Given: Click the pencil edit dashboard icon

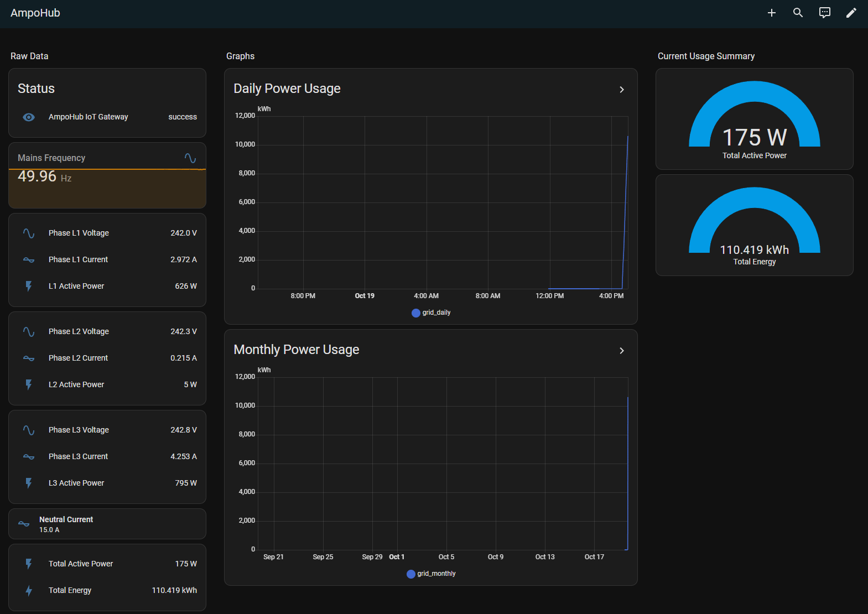Looking at the screenshot, I should coord(851,13).
